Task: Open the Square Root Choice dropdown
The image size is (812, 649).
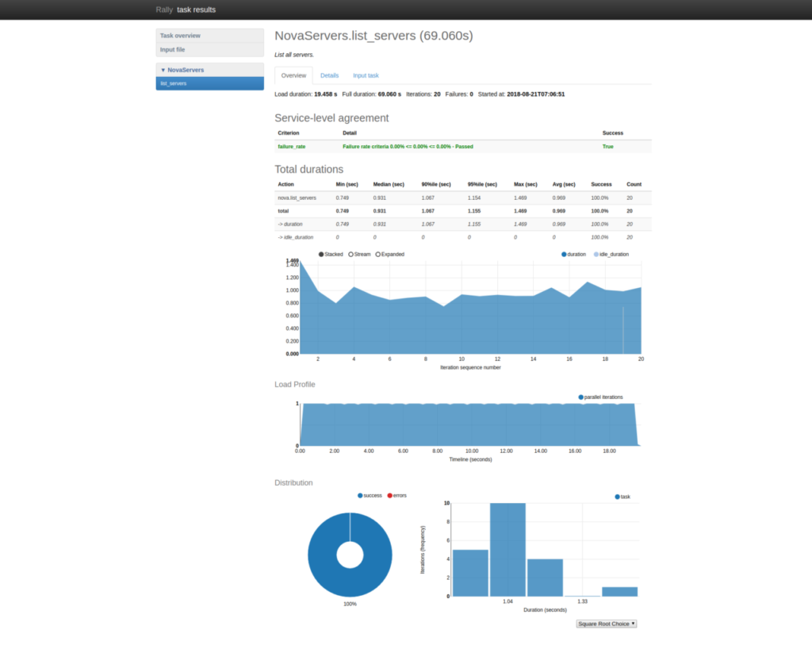Action: (607, 624)
